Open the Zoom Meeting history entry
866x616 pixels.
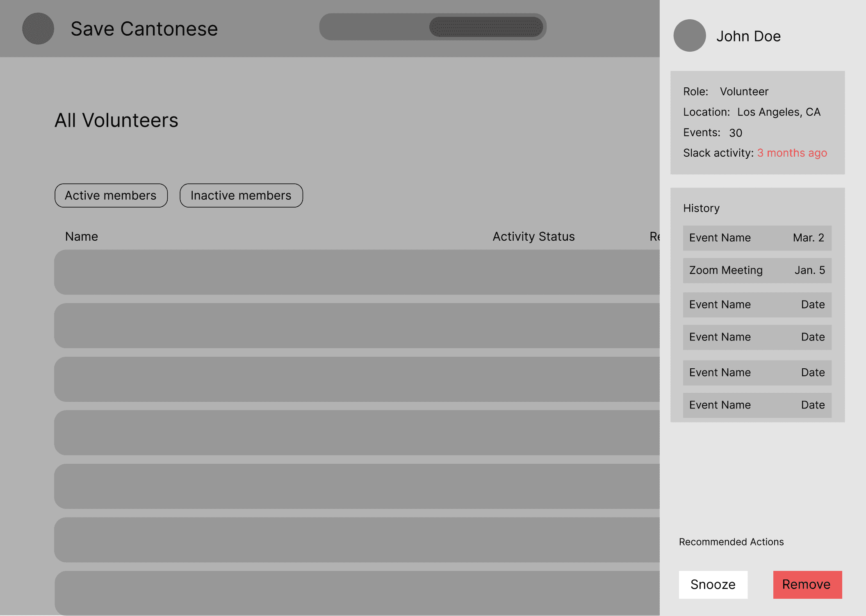pyautogui.click(x=757, y=270)
